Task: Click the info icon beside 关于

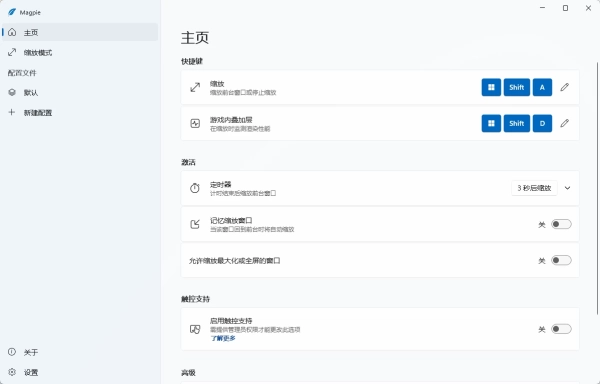Action: click(x=12, y=351)
